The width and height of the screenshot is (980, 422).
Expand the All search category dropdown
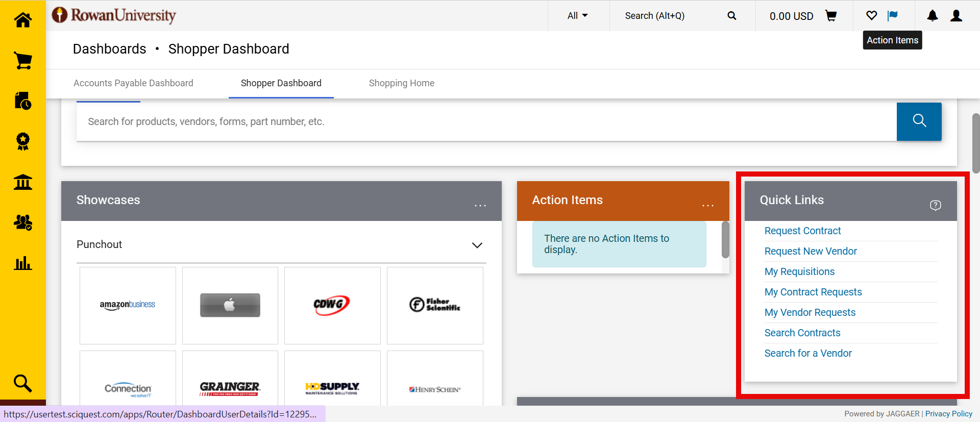577,16
